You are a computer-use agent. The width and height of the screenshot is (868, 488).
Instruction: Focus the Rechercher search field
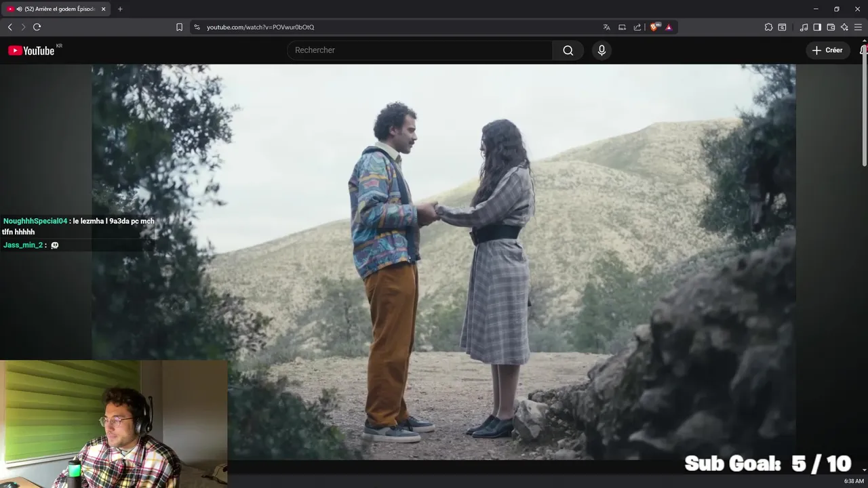tap(420, 50)
